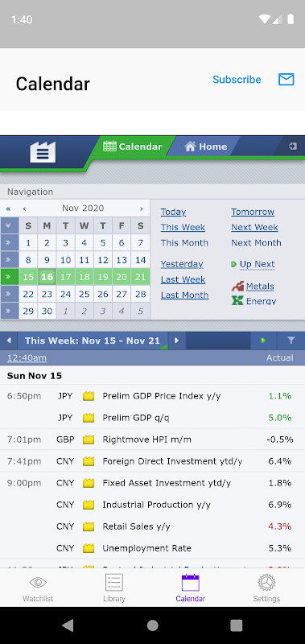305x644 pixels.
Task: Open the Library tab in bottom navigation
Action: [114, 588]
